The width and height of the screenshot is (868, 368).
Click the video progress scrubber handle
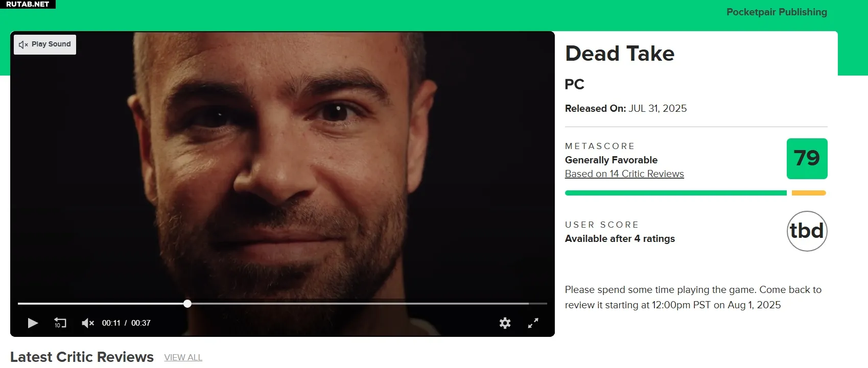187,304
